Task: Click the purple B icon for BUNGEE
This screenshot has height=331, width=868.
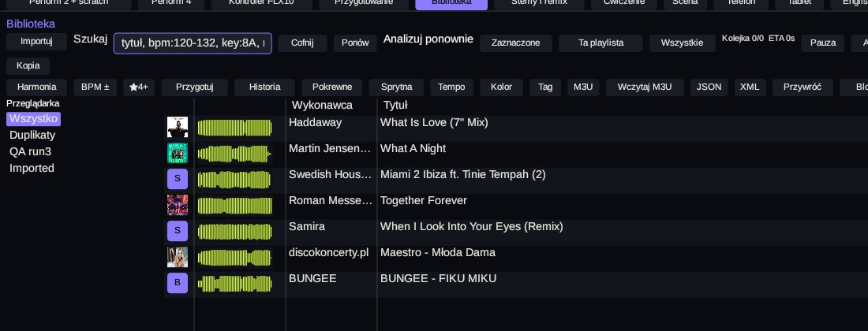Action: click(x=177, y=283)
